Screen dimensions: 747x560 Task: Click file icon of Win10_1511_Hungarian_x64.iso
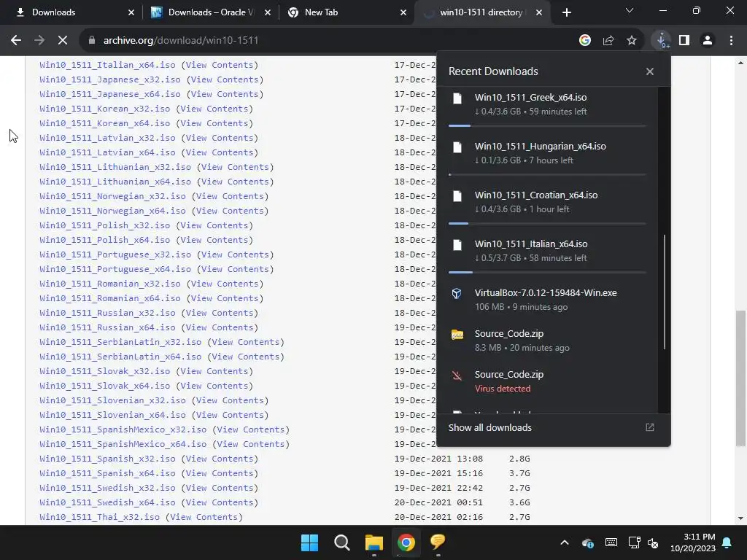pos(457,147)
